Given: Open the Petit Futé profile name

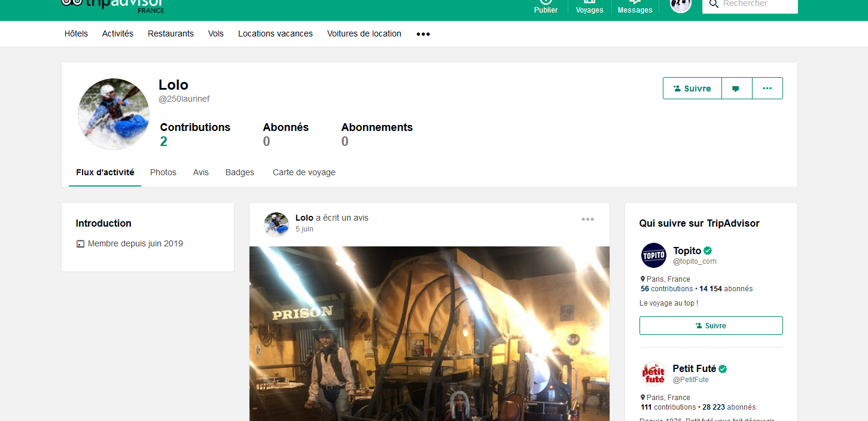Looking at the screenshot, I should coord(695,368).
